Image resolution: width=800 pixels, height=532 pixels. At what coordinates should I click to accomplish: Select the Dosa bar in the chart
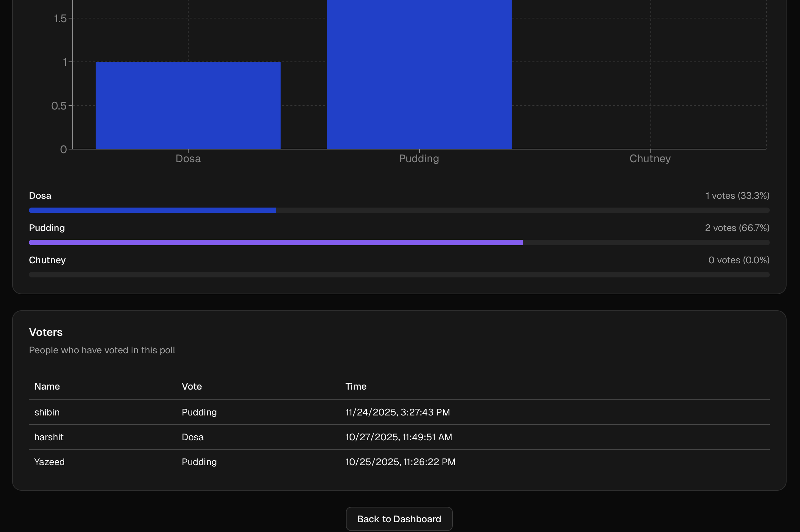coord(188,105)
